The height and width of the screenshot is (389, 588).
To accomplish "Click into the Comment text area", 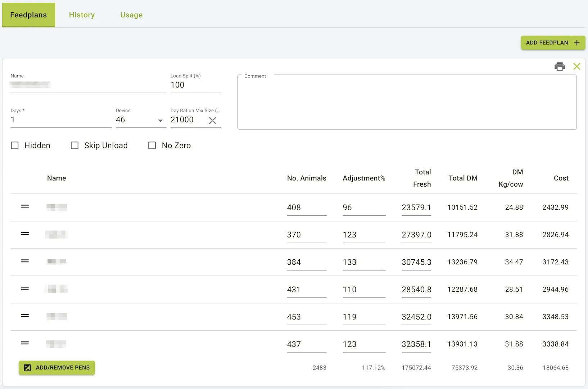I will coord(407,103).
